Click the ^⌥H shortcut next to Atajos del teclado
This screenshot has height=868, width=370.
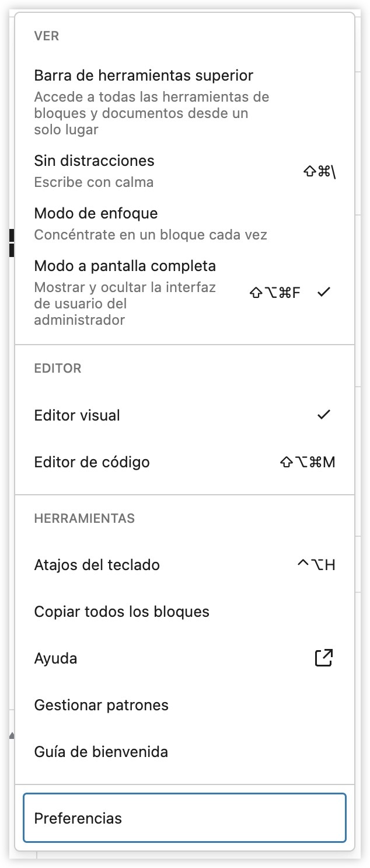click(316, 565)
